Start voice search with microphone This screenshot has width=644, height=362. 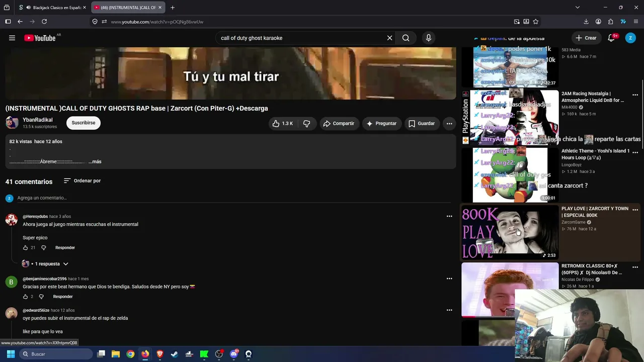coord(429,38)
